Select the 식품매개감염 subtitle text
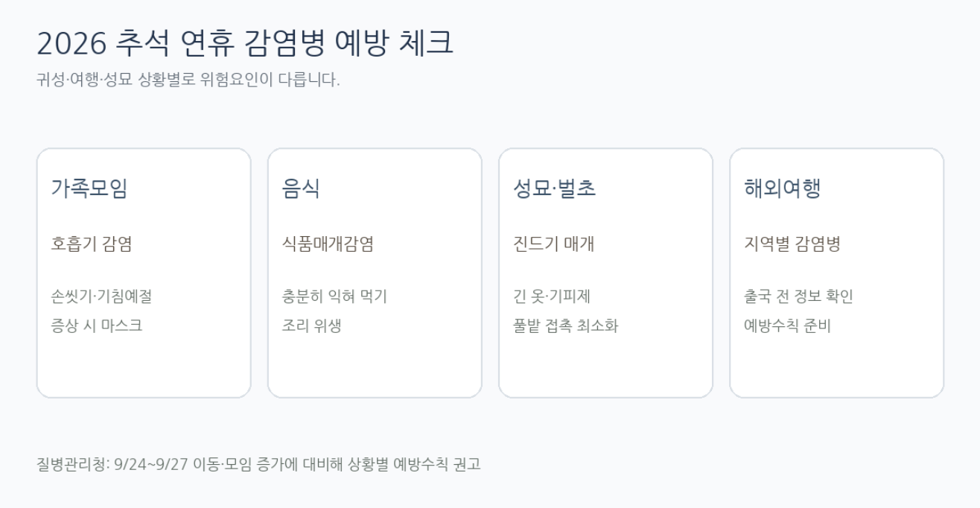The height and width of the screenshot is (508, 980). (328, 244)
